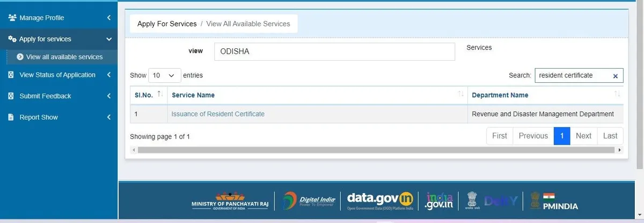
Task: Click the Last page button
Action: pos(610,136)
